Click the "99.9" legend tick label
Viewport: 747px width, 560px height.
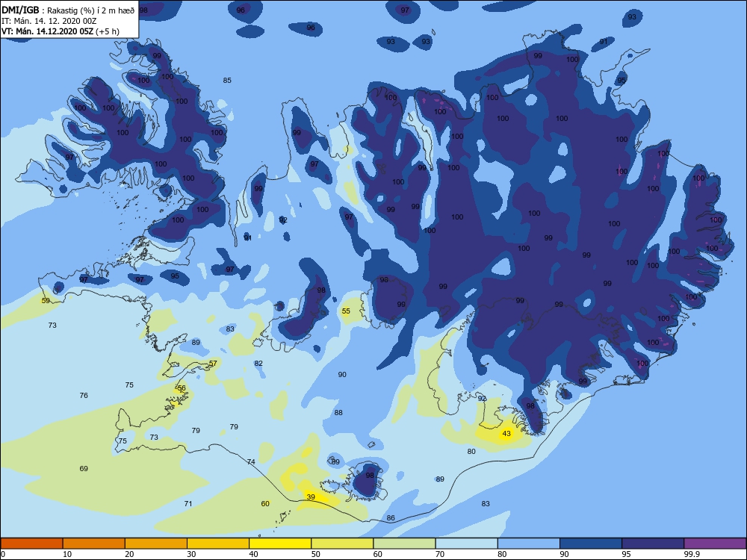[692, 554]
